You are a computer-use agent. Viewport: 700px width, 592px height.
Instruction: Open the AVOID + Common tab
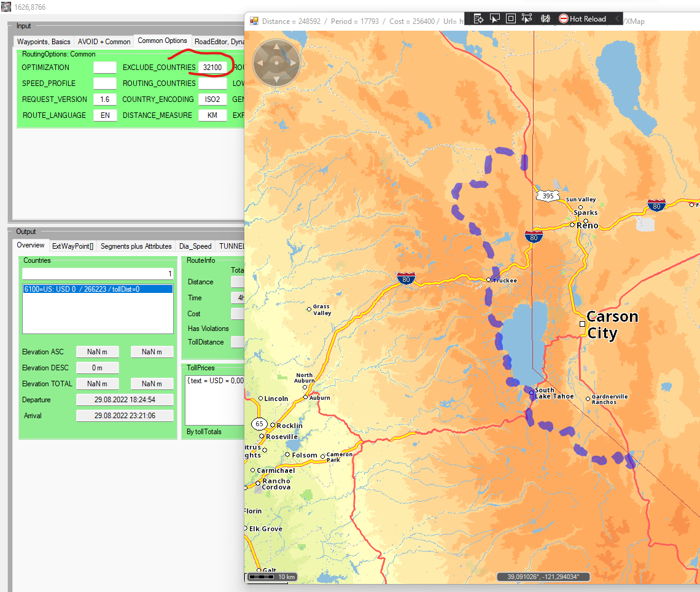pos(104,42)
